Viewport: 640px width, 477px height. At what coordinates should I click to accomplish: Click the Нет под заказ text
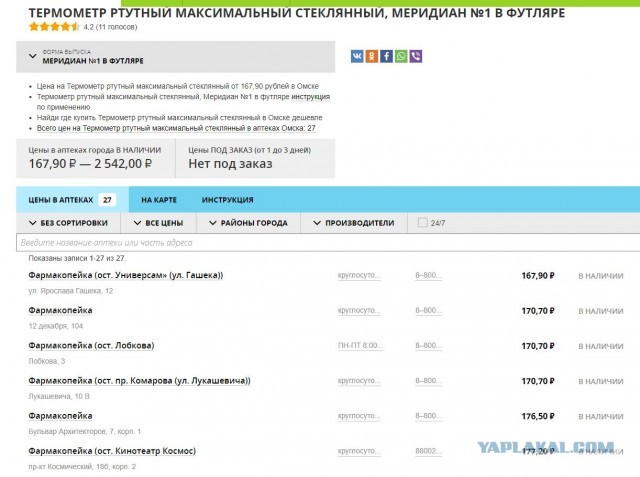230,164
